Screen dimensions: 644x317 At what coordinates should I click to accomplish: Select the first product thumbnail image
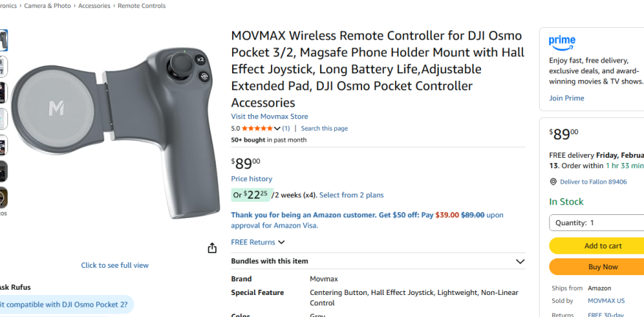tap(3, 41)
